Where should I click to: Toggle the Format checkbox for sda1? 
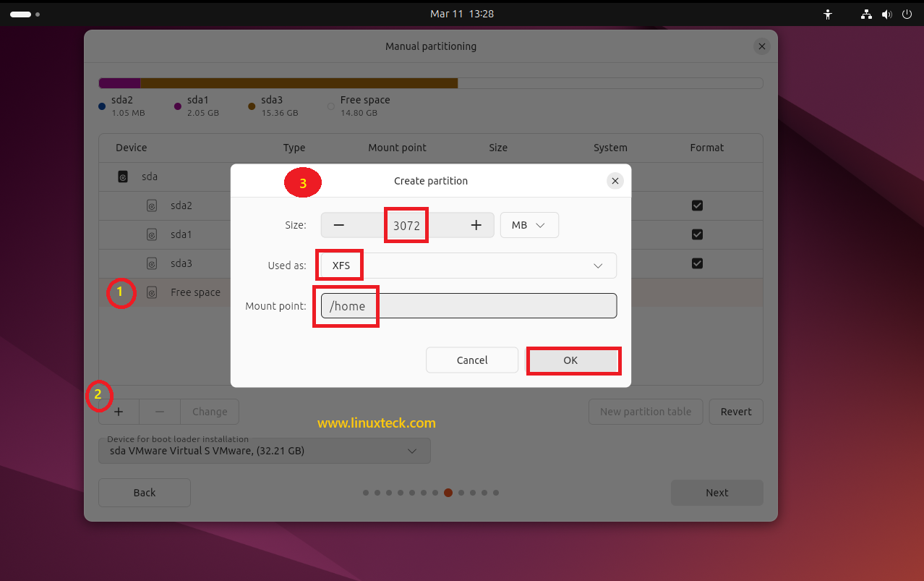pos(697,234)
